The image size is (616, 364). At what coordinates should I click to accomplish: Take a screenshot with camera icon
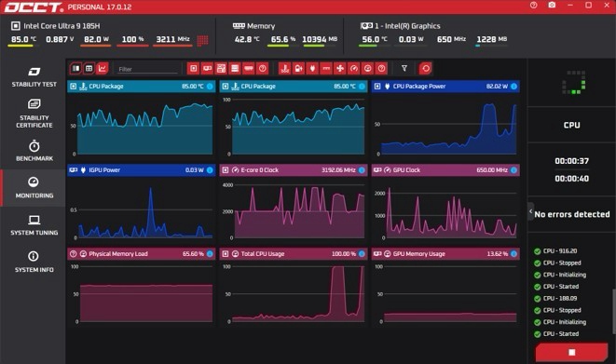click(552, 5)
